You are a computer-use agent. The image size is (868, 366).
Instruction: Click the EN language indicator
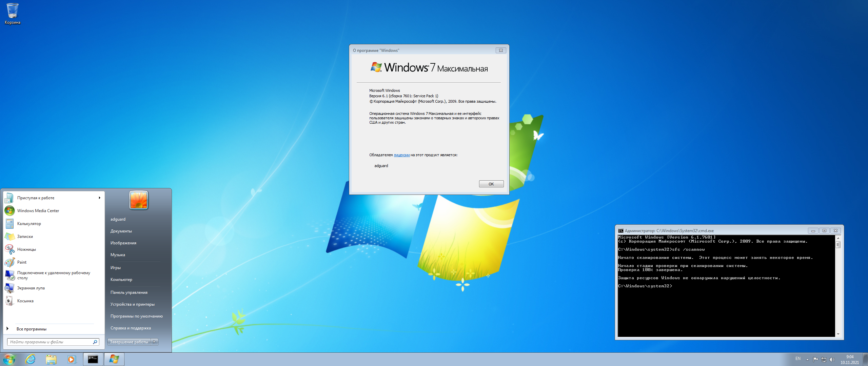pos(798,359)
